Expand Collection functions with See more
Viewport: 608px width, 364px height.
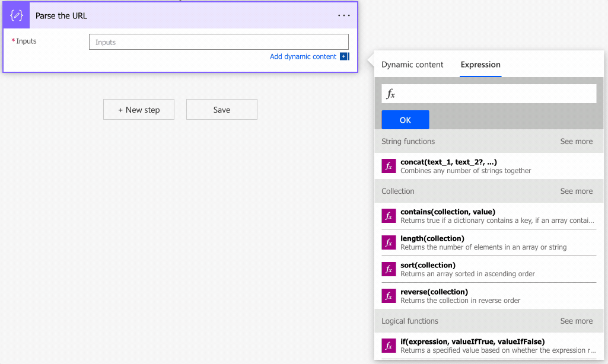click(x=576, y=191)
